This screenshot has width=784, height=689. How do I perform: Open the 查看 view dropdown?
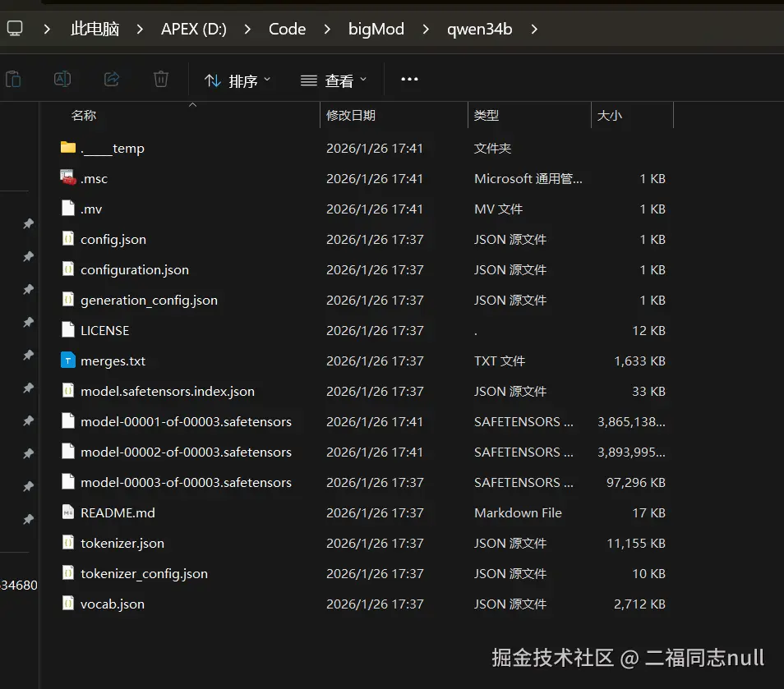(334, 80)
